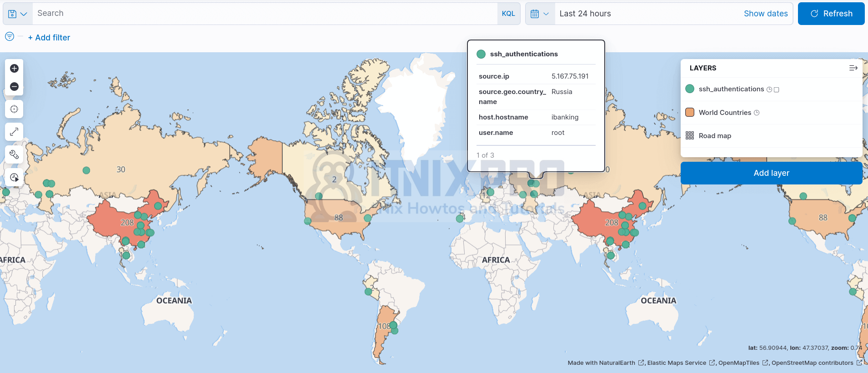Screen dimensions: 868x373
Task: Click the root user.name value
Action: pos(558,133)
